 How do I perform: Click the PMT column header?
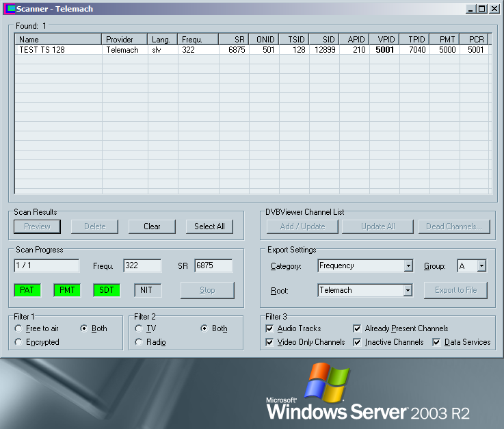tap(445, 40)
